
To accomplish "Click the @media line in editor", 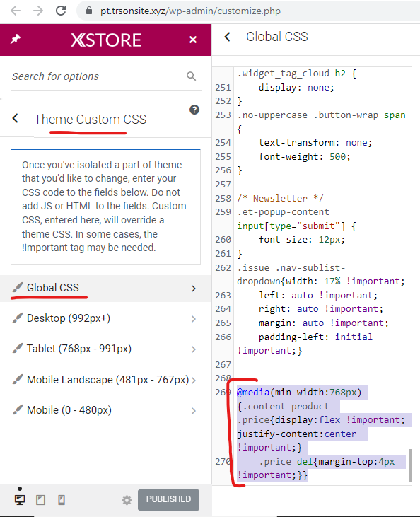I will [x=299, y=393].
